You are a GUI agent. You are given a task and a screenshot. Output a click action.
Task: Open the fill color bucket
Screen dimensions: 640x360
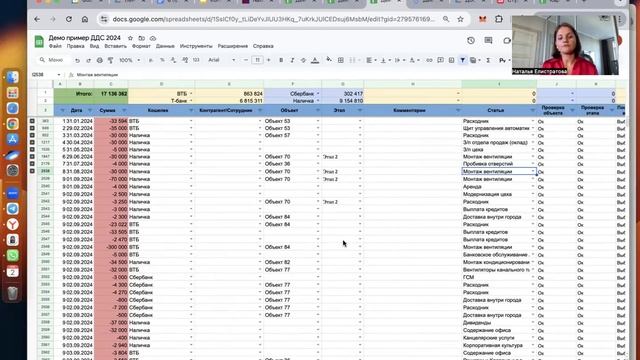coord(329,60)
